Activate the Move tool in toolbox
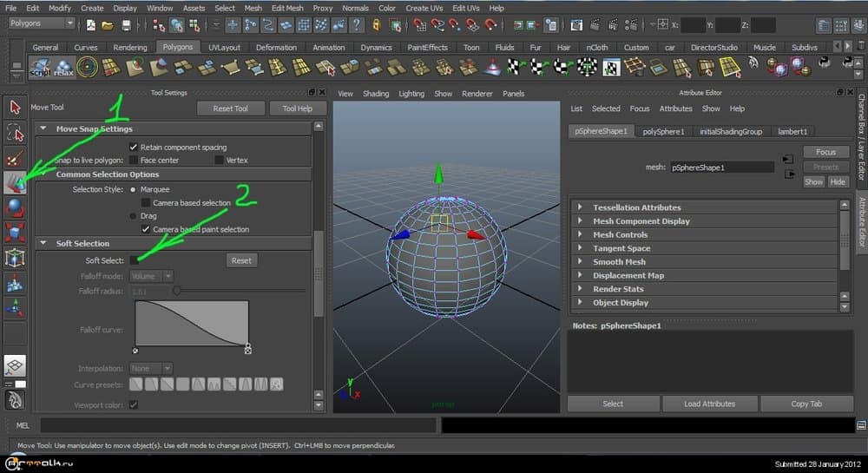Viewport: 868px width, 473px height. [x=15, y=182]
